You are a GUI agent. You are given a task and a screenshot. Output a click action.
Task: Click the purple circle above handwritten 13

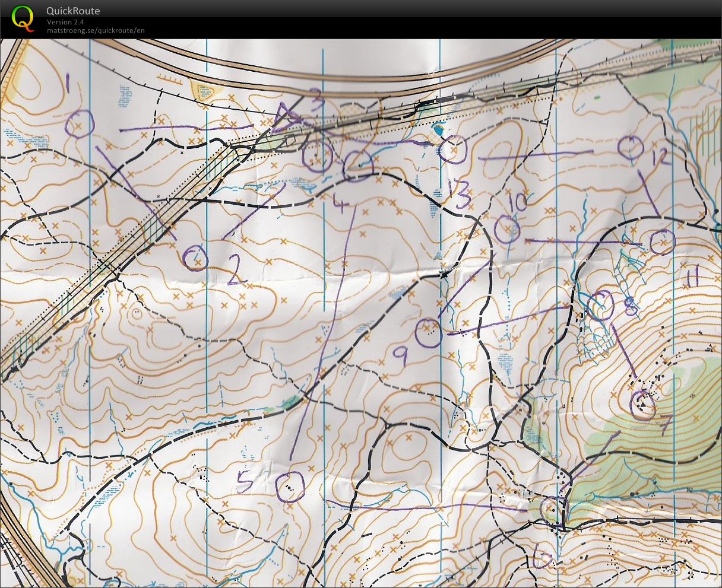coord(454,150)
